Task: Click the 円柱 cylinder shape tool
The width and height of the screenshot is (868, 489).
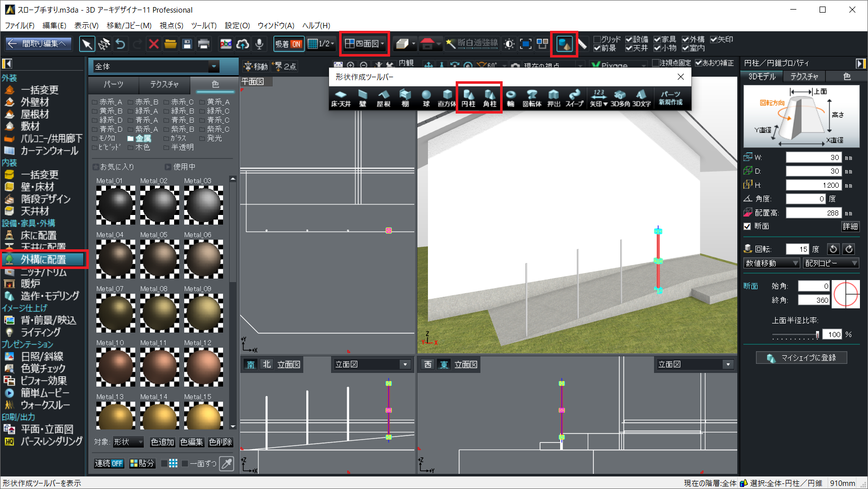Action: (x=468, y=97)
